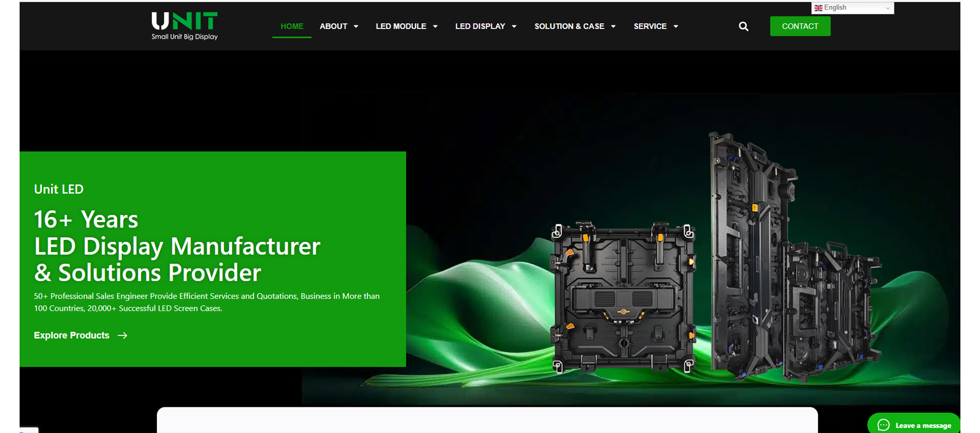Open the English language dropdown
The height and width of the screenshot is (433, 980).
(x=853, y=8)
